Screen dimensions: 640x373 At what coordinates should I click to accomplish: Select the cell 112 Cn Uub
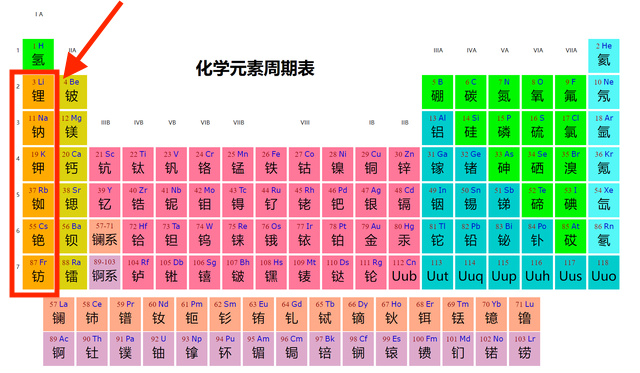[404, 273]
